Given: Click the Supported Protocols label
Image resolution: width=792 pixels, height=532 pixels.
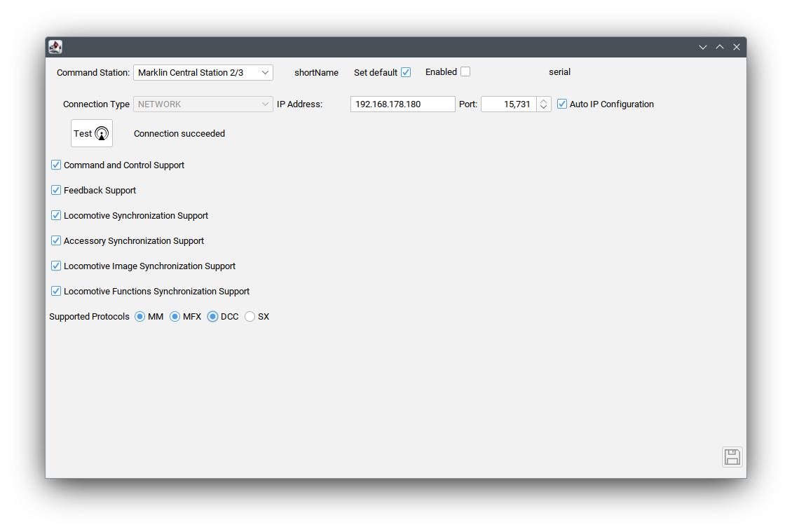Looking at the screenshot, I should pyautogui.click(x=90, y=317).
